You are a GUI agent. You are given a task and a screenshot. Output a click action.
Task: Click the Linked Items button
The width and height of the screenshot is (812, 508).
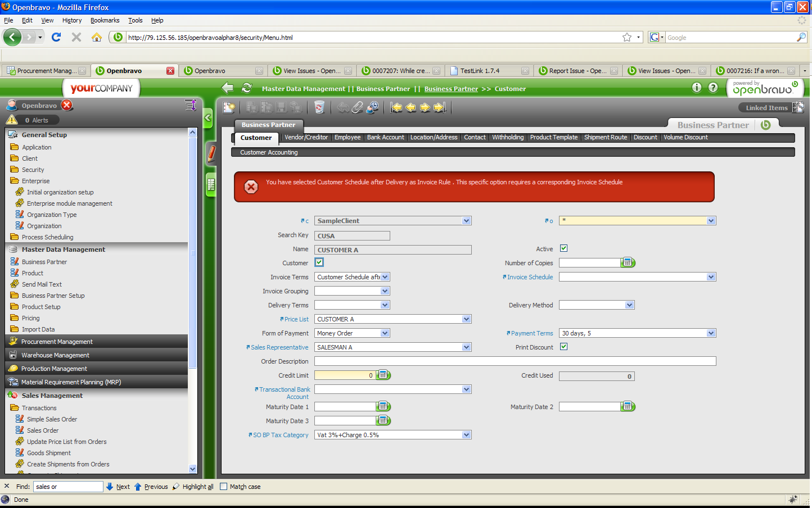(766, 108)
